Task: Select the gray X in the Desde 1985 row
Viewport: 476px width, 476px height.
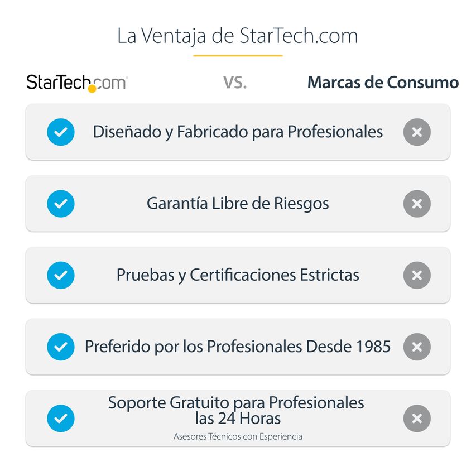Action: [x=417, y=347]
